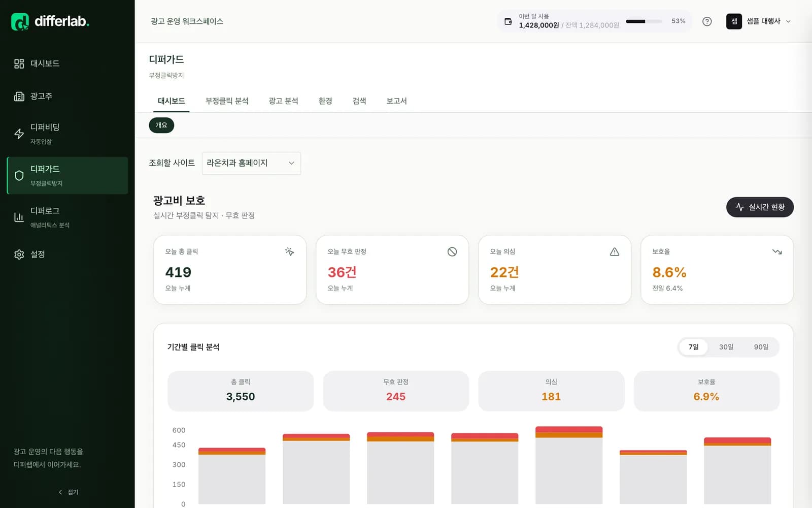Image resolution: width=812 pixels, height=508 pixels.
Task: Open the 대시보드 tab under 디퍼가드
Action: (x=171, y=101)
